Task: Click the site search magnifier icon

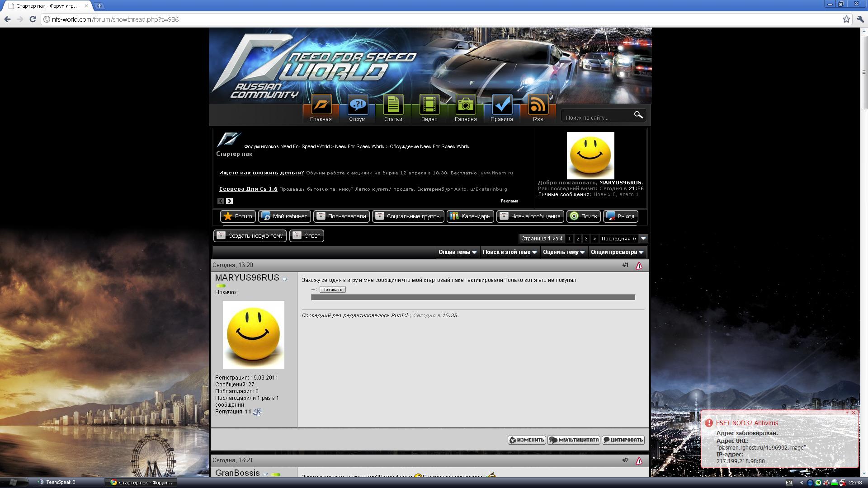Action: click(638, 115)
